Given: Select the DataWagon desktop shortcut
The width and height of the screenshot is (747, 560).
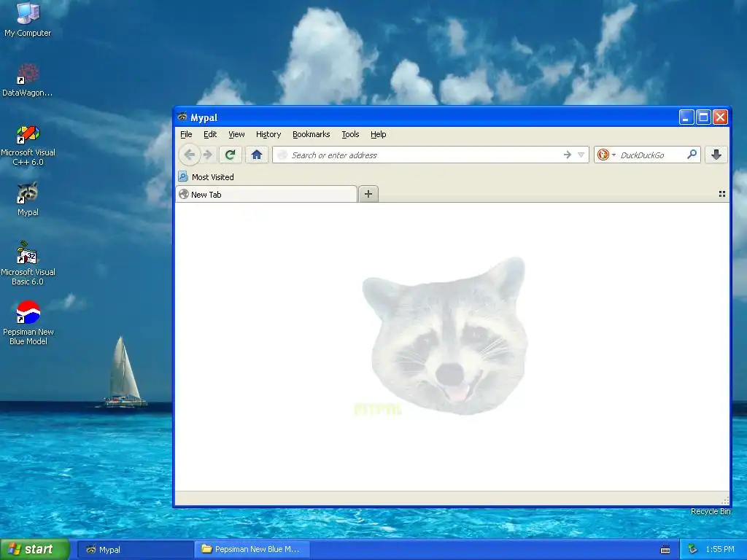Looking at the screenshot, I should coord(28,80).
